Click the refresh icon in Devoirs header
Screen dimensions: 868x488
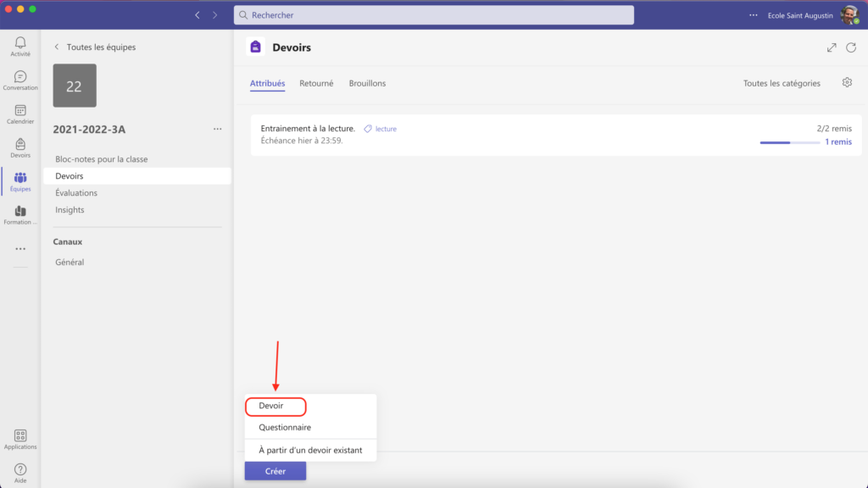(x=850, y=48)
